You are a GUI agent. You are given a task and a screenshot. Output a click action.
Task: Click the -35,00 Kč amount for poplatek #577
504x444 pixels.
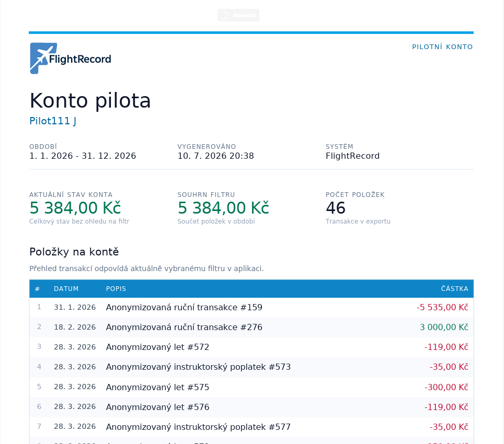tap(449, 427)
